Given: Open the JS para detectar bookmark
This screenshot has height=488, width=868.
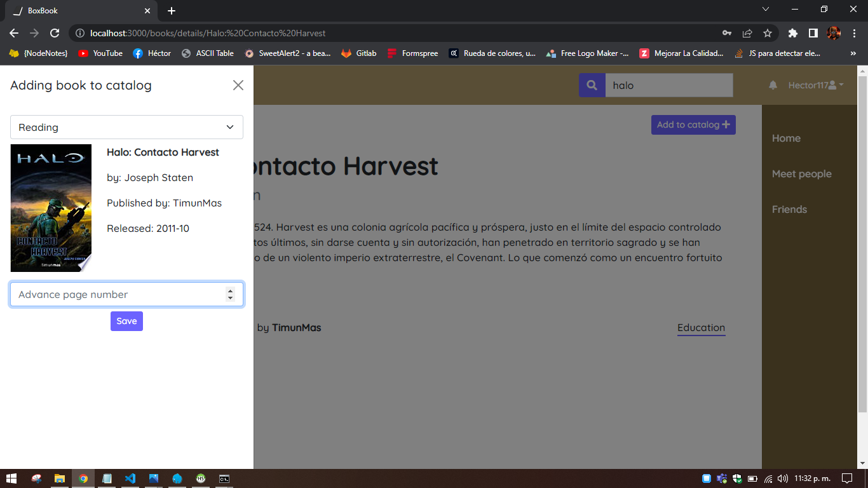Looking at the screenshot, I should tap(778, 53).
